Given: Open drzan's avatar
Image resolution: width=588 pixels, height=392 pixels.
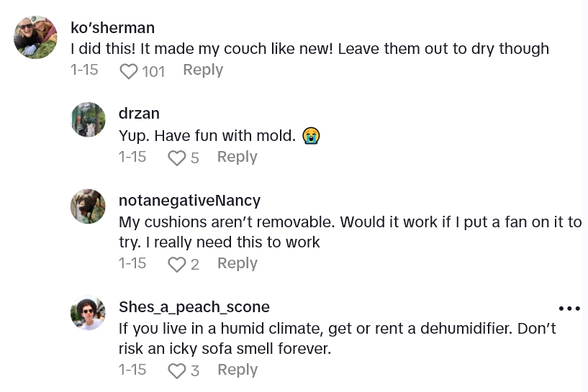Looking at the screenshot, I should point(88,119).
